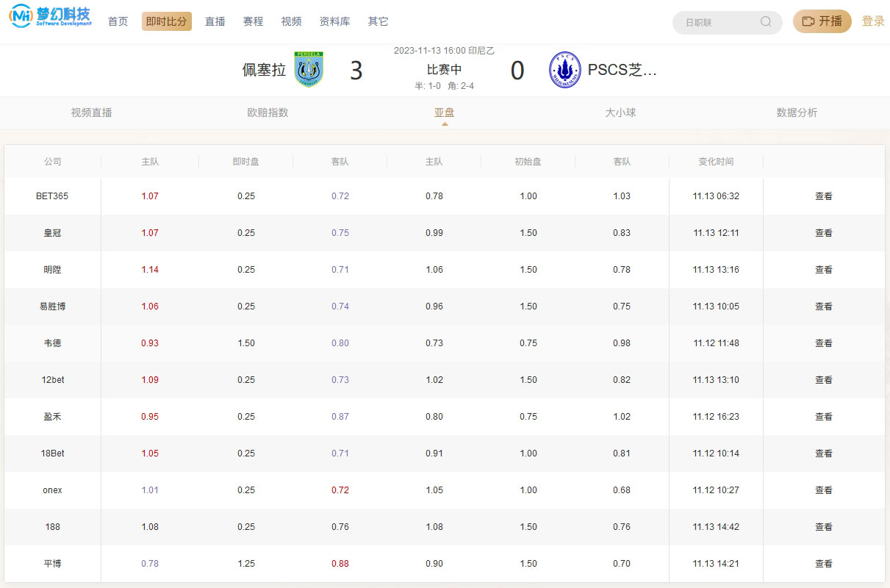
Task: Click the BET365 company name
Action: (52, 196)
